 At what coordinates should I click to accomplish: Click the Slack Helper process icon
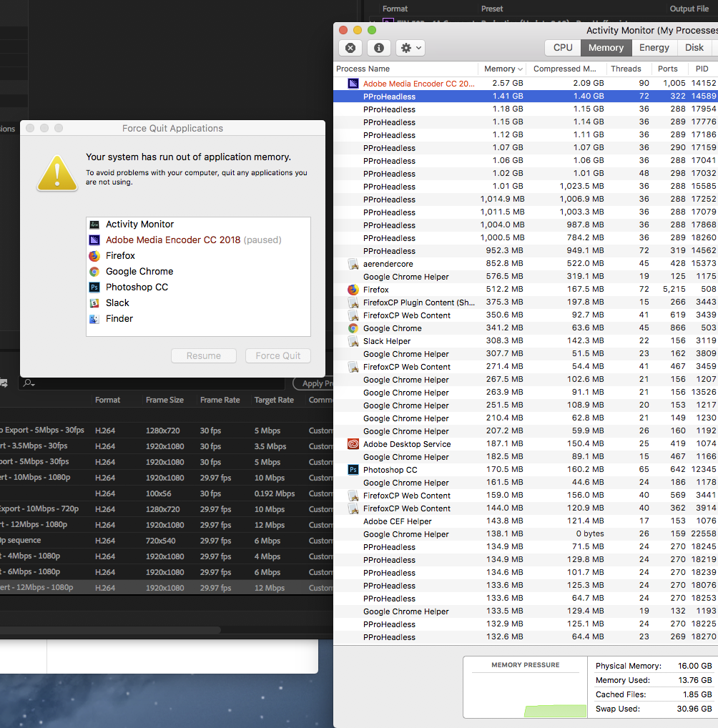coord(353,341)
